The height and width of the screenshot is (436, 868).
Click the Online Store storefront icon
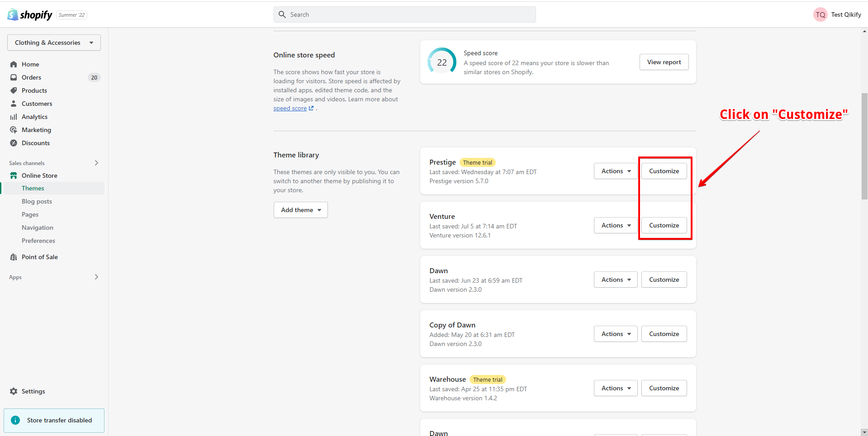tap(14, 175)
